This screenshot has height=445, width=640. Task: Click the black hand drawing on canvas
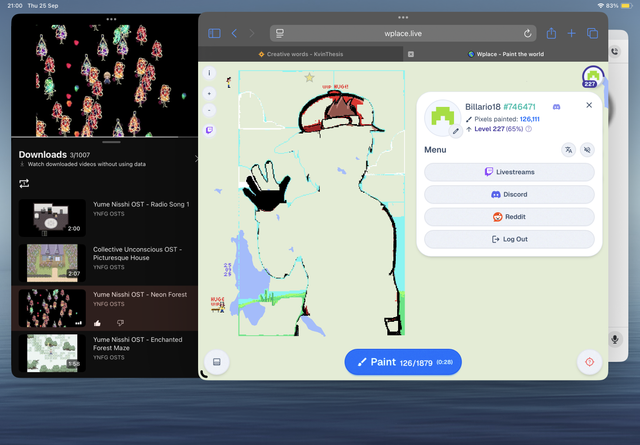[267, 187]
